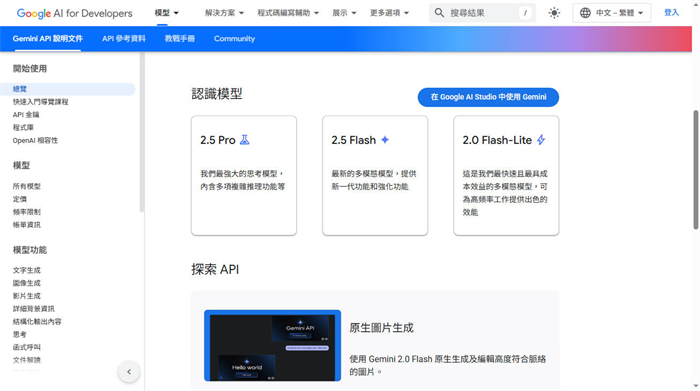Click the slash shortcut badge in search box

[x=525, y=13]
